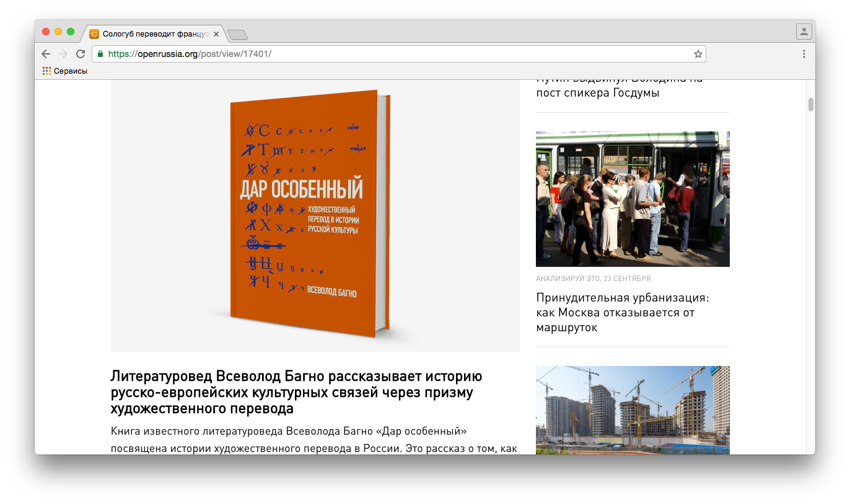Click the Литературовед Всеволод Багно heading

coord(296,393)
